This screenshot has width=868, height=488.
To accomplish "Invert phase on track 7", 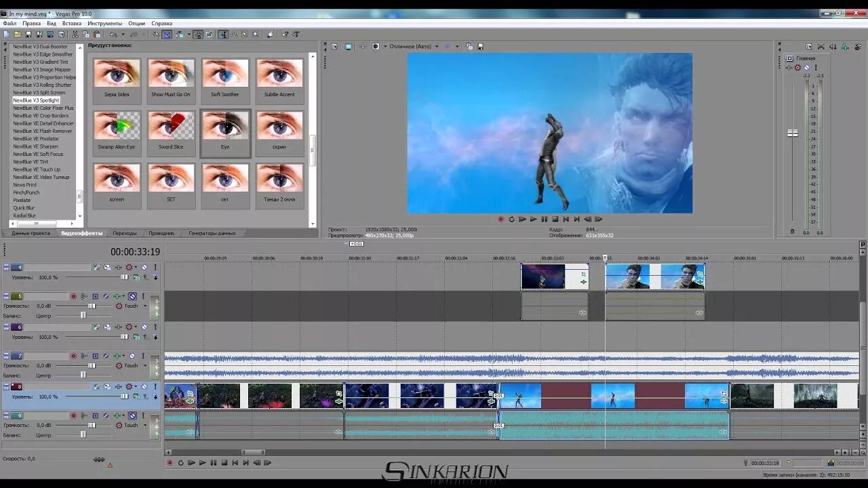I will coord(106,356).
